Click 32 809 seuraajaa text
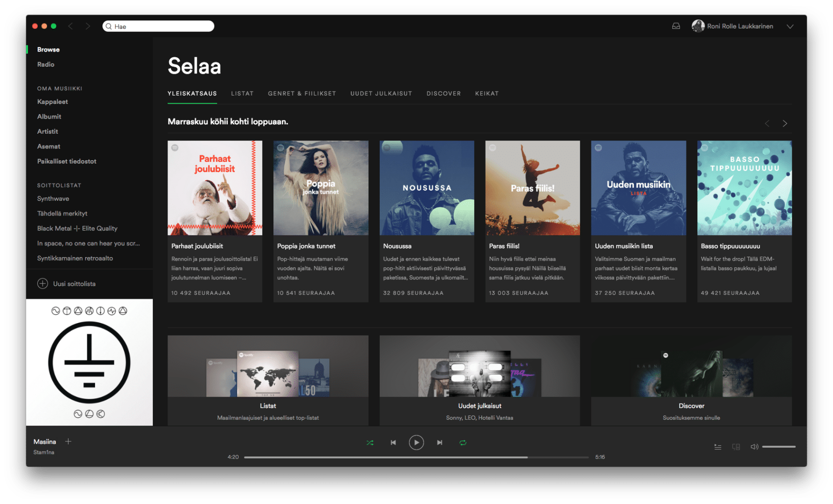Viewport: 833px width, 504px height. coord(413,293)
